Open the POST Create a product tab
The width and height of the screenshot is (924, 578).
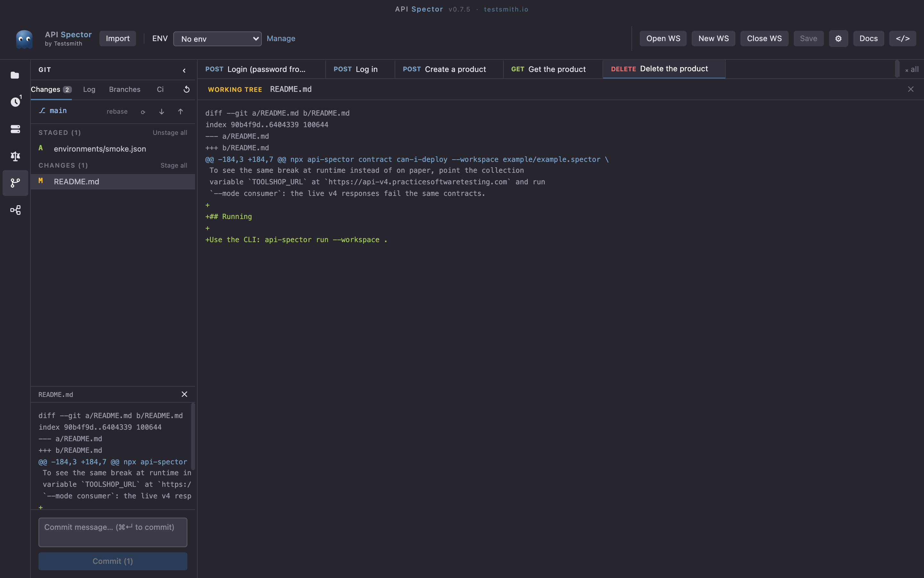click(449, 69)
